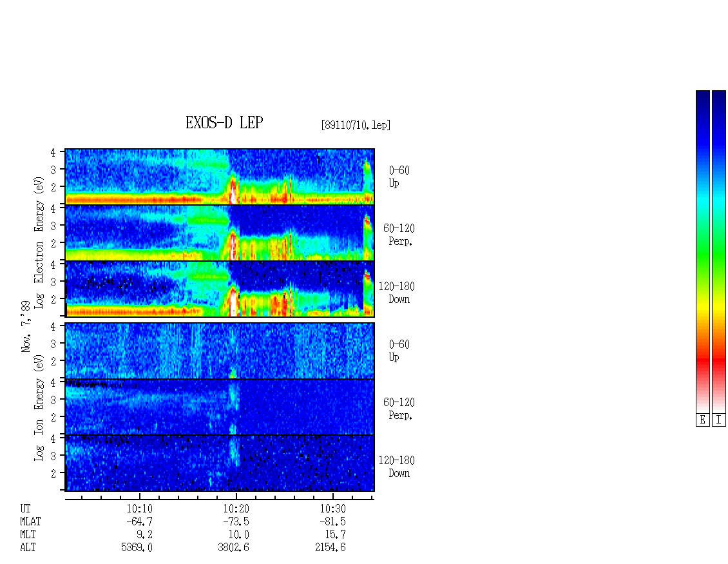This screenshot has width=728, height=564.
Task: Click the 10:30 UT tick label
Action: [332, 509]
